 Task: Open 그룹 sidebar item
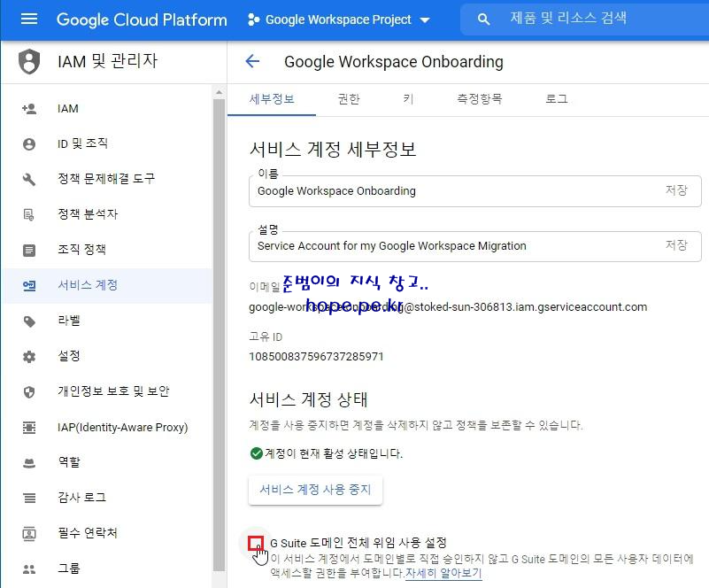[108, 569]
